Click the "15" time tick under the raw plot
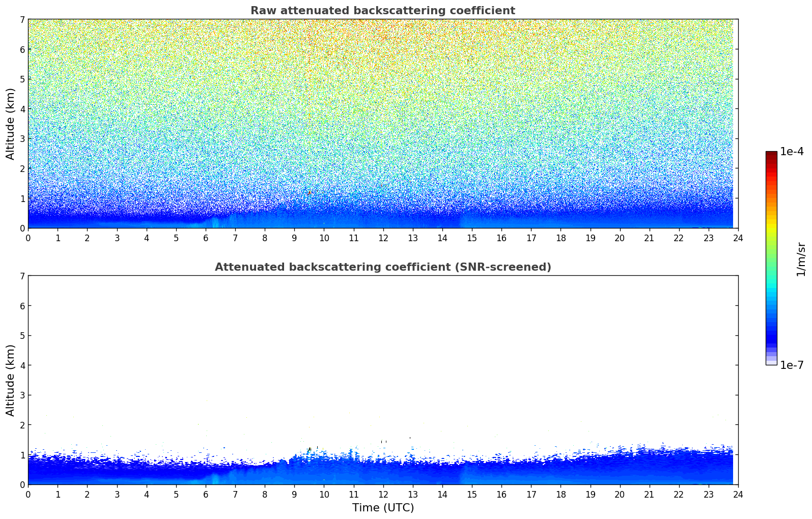 pos(472,238)
